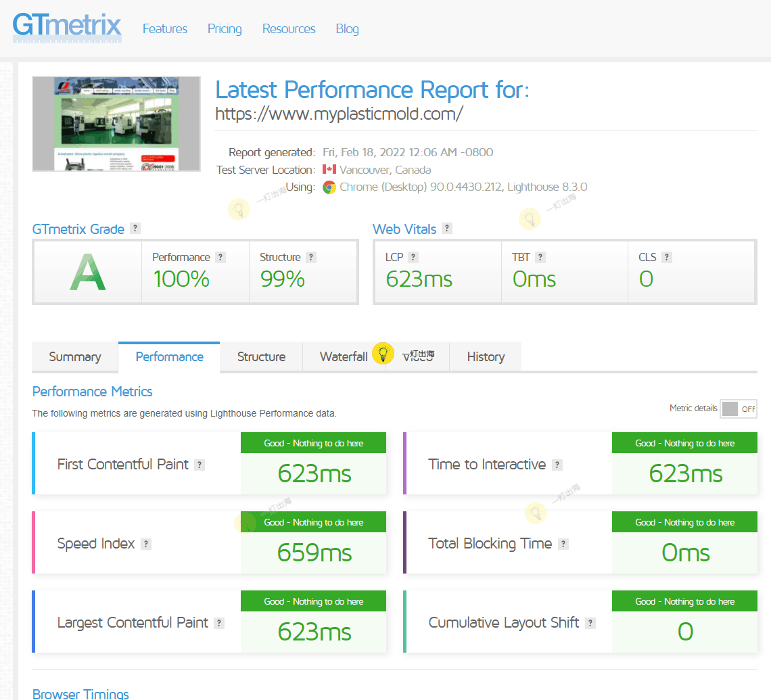Click the Performance Metrics heading
The width and height of the screenshot is (771, 700).
click(93, 392)
